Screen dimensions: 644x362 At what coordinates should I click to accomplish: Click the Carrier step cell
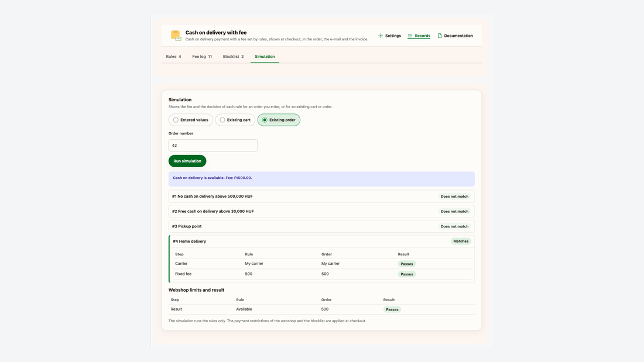click(181, 264)
